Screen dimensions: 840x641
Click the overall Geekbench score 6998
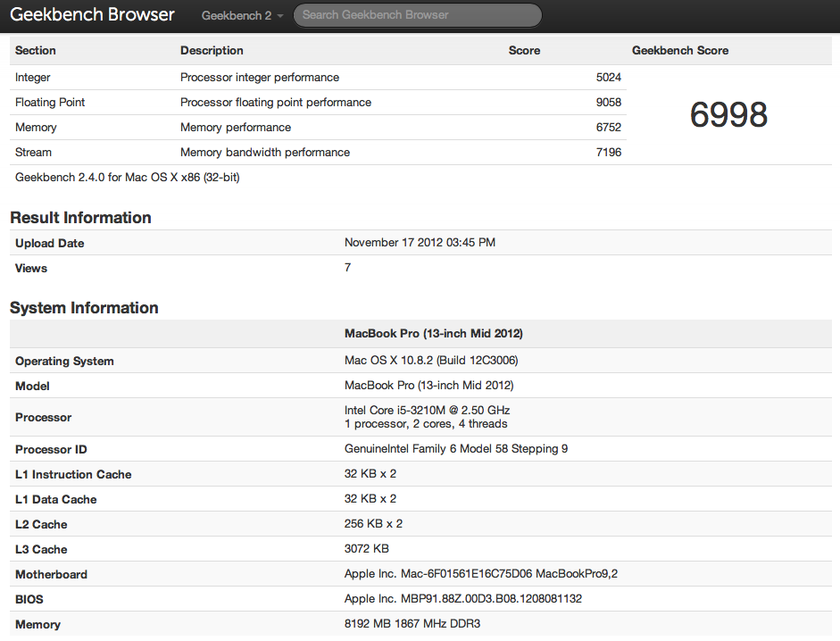(728, 114)
